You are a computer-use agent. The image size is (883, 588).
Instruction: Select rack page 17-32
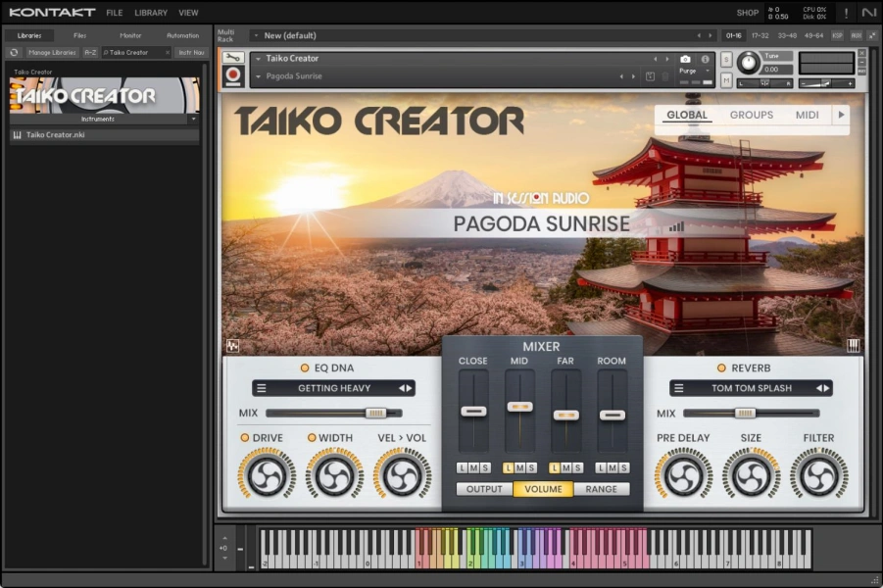760,35
